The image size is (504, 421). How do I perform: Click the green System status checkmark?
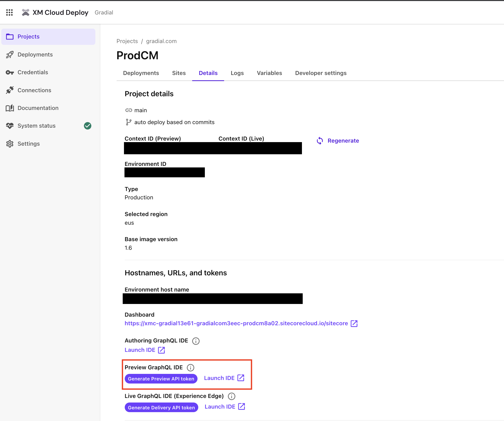tap(87, 126)
